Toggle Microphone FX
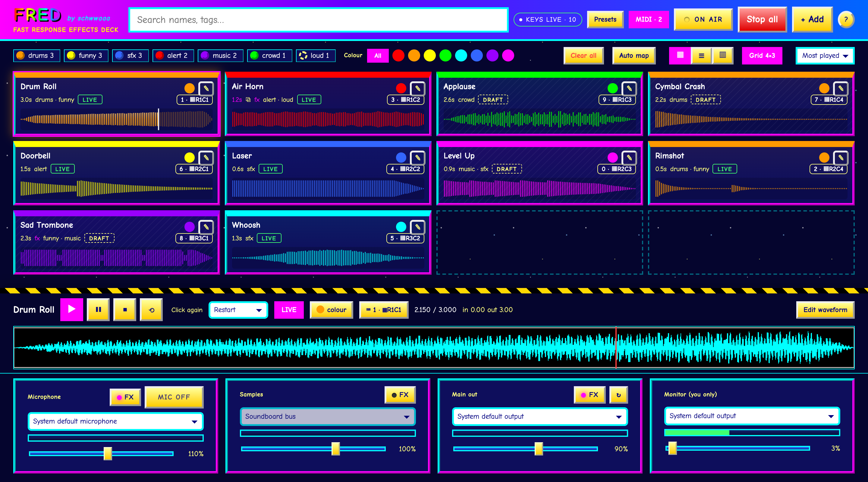868x482 pixels. pos(125,397)
